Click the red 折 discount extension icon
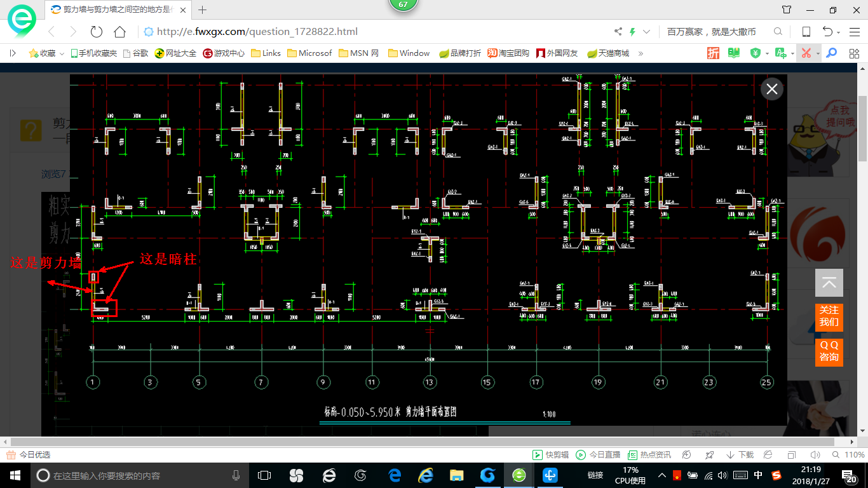 click(x=714, y=53)
